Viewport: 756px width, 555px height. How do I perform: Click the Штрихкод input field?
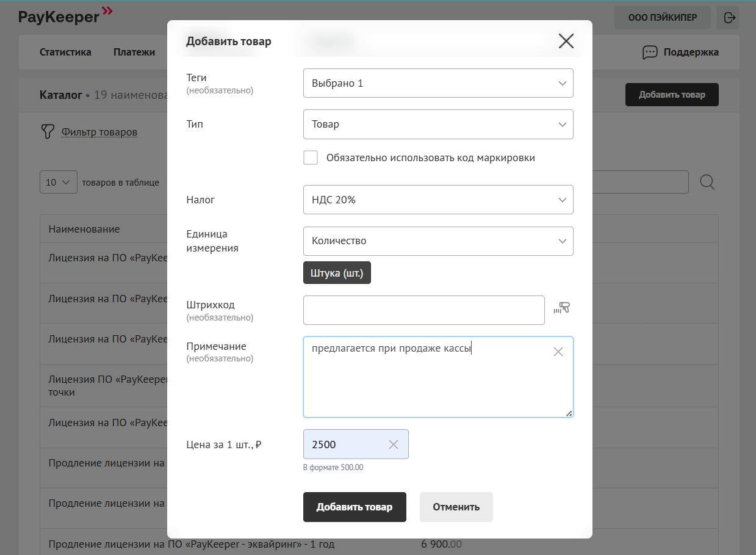423,310
